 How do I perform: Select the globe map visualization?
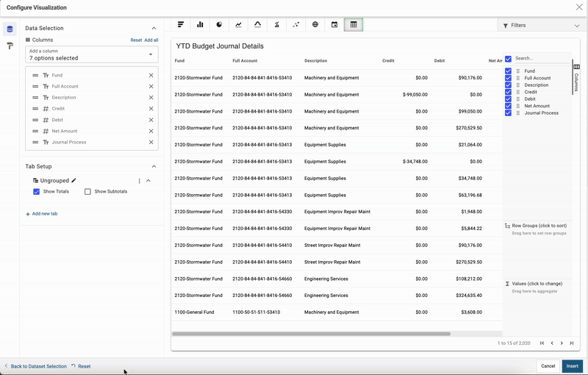point(315,25)
